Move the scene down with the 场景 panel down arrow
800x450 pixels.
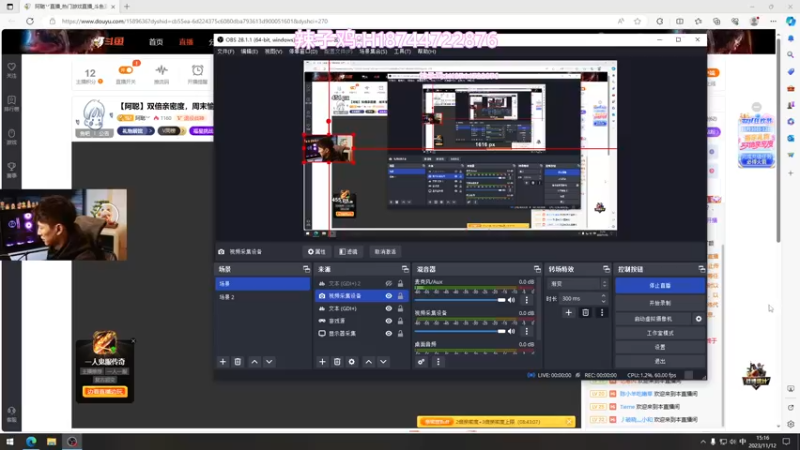point(269,362)
